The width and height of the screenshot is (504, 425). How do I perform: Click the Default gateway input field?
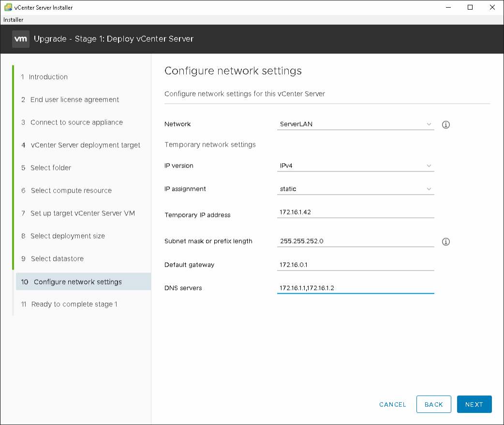click(x=355, y=265)
